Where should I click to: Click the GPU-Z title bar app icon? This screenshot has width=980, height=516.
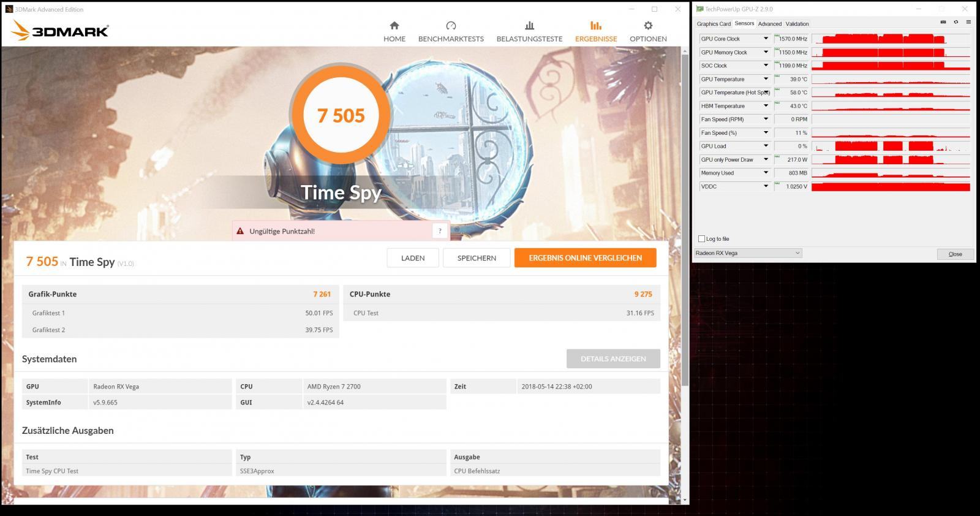699,9
